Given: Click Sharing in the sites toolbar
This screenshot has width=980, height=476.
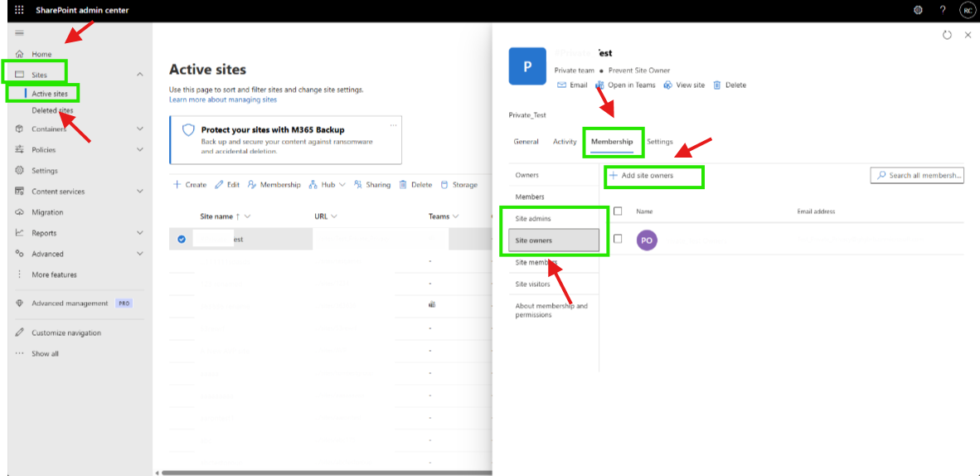Looking at the screenshot, I should point(372,185).
